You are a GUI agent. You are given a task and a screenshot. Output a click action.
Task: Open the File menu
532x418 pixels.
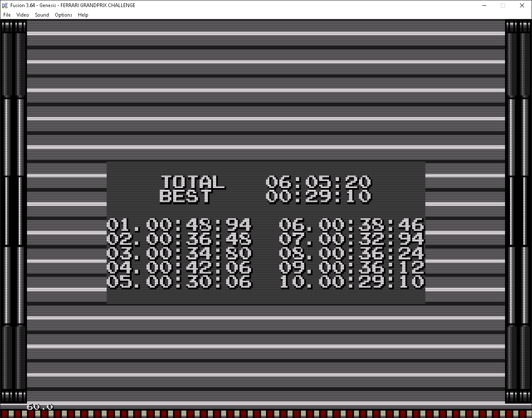pos(7,15)
